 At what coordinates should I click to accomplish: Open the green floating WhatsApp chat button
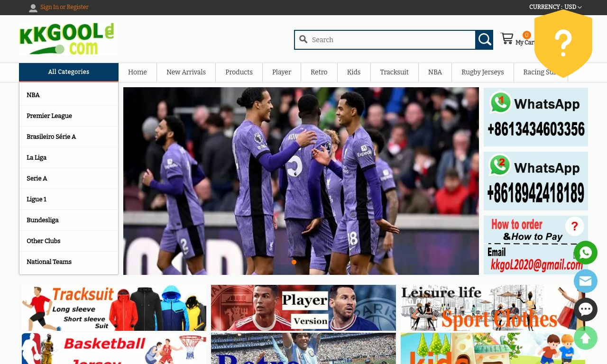586,253
